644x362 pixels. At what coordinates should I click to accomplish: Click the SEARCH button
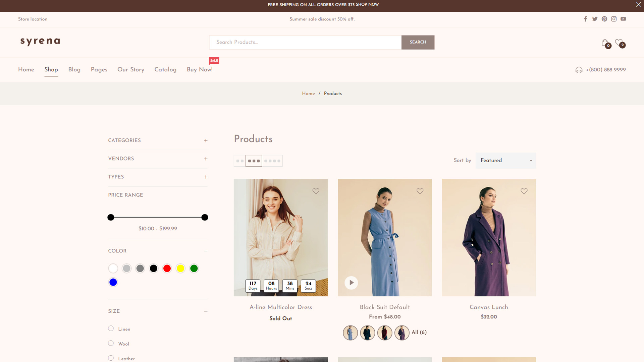tap(418, 42)
